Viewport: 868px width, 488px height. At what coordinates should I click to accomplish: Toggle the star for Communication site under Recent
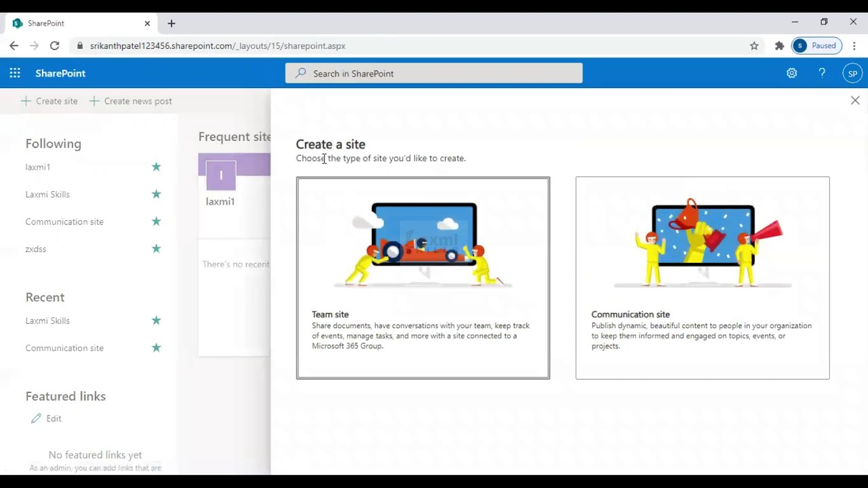(156, 348)
